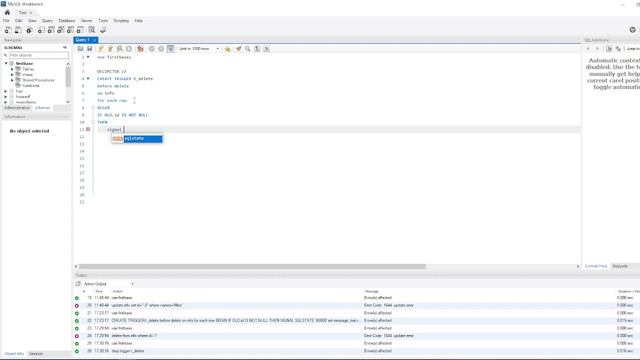Open the object inspector info icon

(29, 30)
